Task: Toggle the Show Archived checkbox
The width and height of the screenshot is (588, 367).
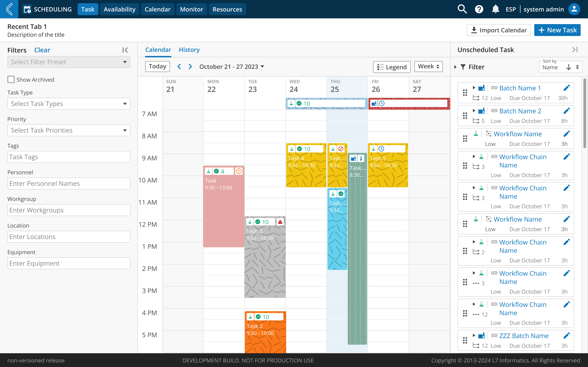Action: [x=11, y=80]
